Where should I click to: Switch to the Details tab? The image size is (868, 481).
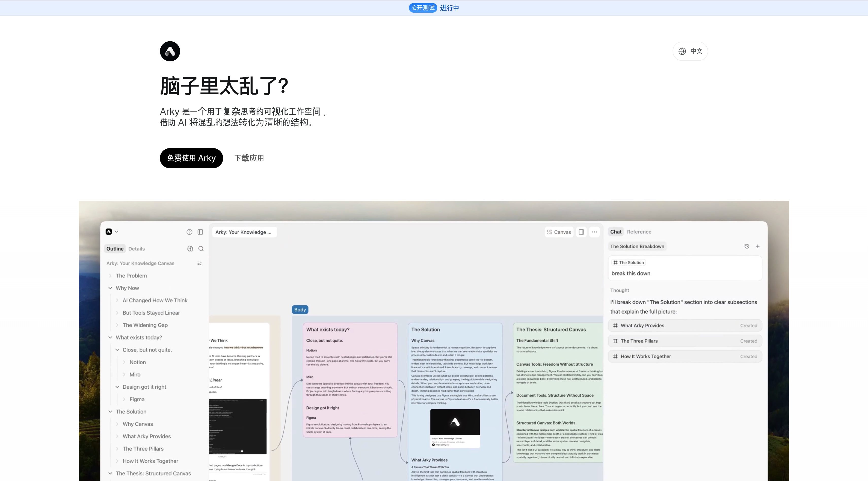pos(137,249)
